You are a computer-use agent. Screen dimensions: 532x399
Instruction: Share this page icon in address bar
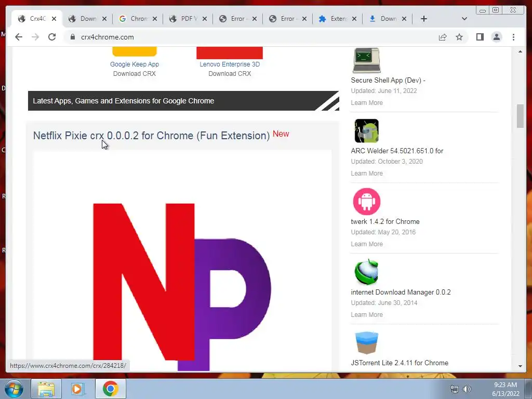pyautogui.click(x=443, y=37)
